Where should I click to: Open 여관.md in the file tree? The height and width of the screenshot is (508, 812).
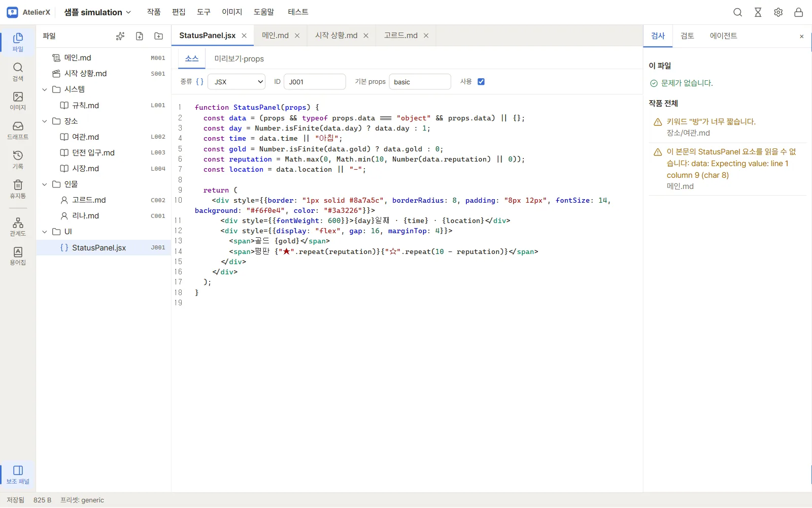(104, 137)
